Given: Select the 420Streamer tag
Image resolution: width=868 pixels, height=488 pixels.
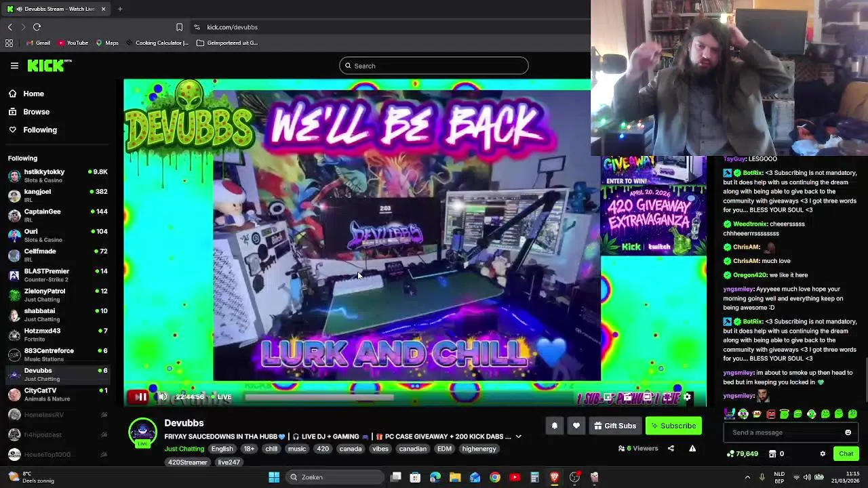Looking at the screenshot, I should 188,462.
